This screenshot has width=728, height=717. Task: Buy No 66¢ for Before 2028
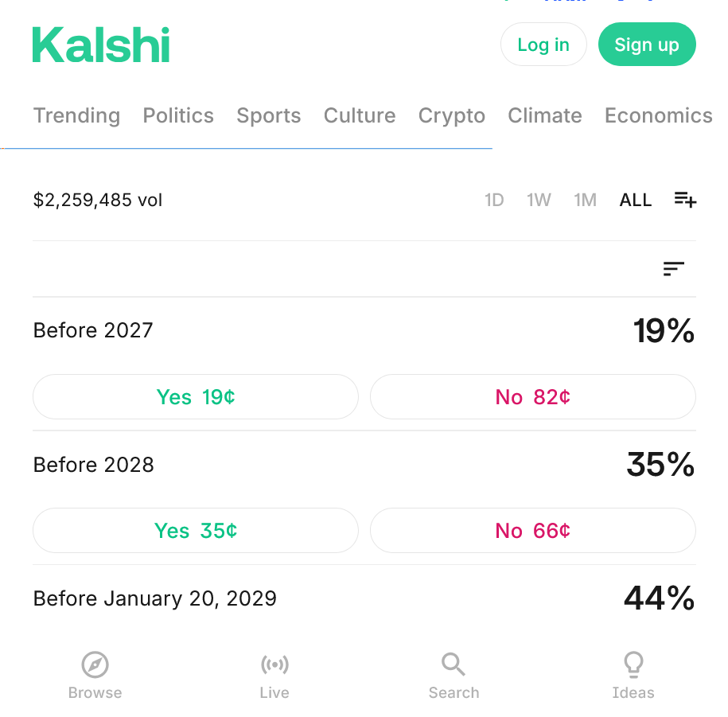(533, 530)
